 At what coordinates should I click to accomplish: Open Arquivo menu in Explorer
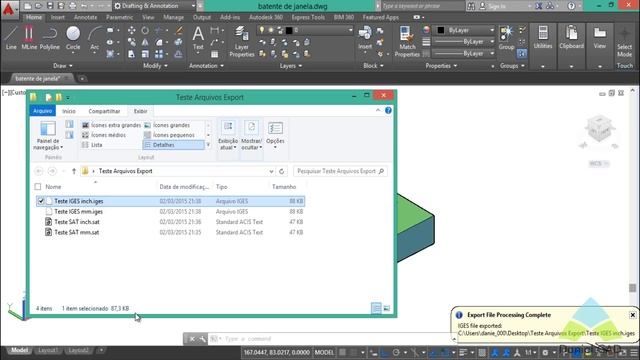click(x=42, y=111)
